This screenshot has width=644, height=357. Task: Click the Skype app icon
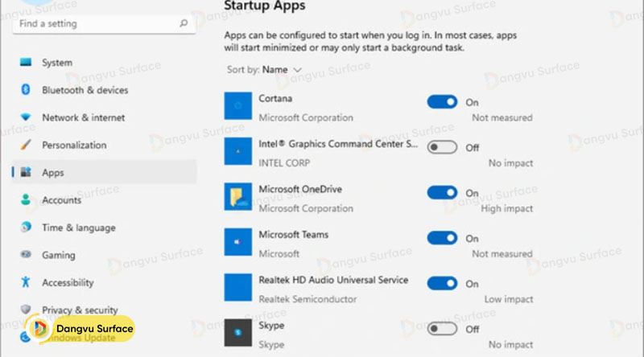point(237,334)
